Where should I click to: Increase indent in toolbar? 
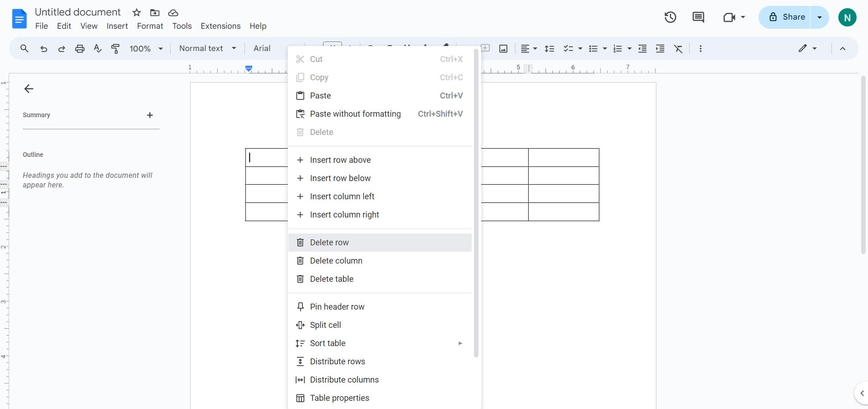pos(660,49)
